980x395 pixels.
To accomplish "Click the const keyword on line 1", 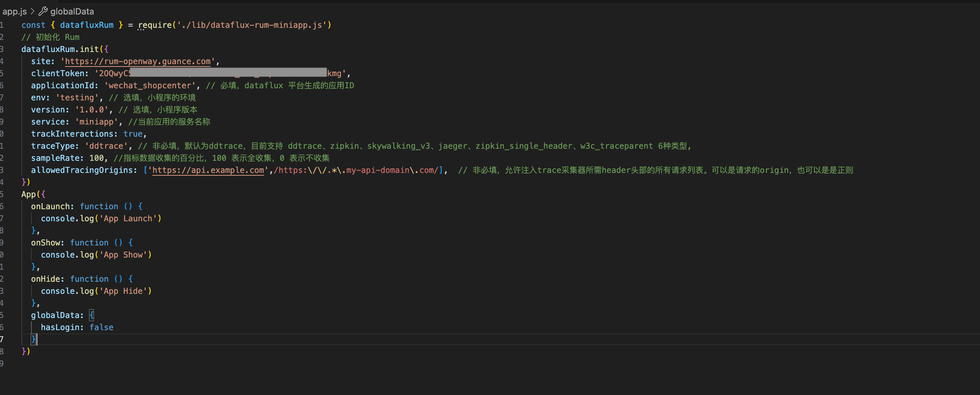I will click(33, 25).
